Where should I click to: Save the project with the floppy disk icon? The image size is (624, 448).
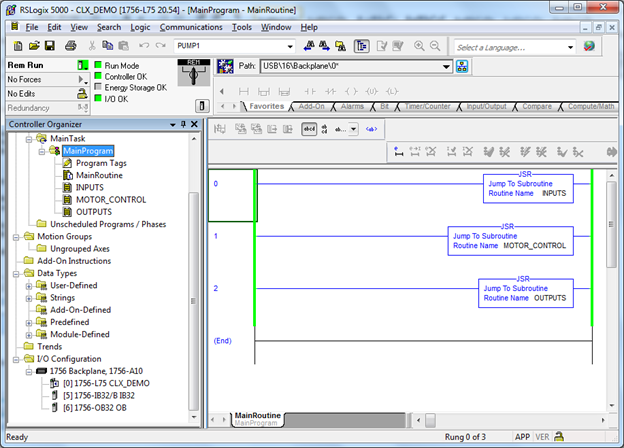pyautogui.click(x=50, y=46)
